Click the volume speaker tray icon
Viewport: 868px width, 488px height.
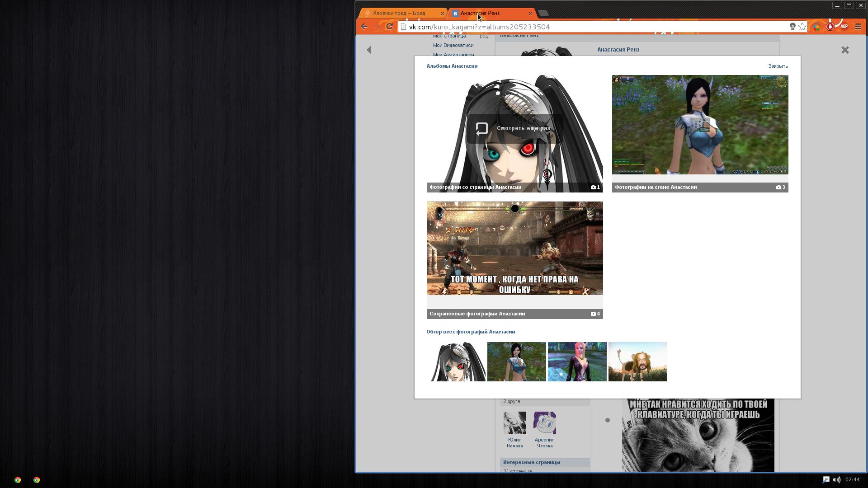pyautogui.click(x=837, y=480)
